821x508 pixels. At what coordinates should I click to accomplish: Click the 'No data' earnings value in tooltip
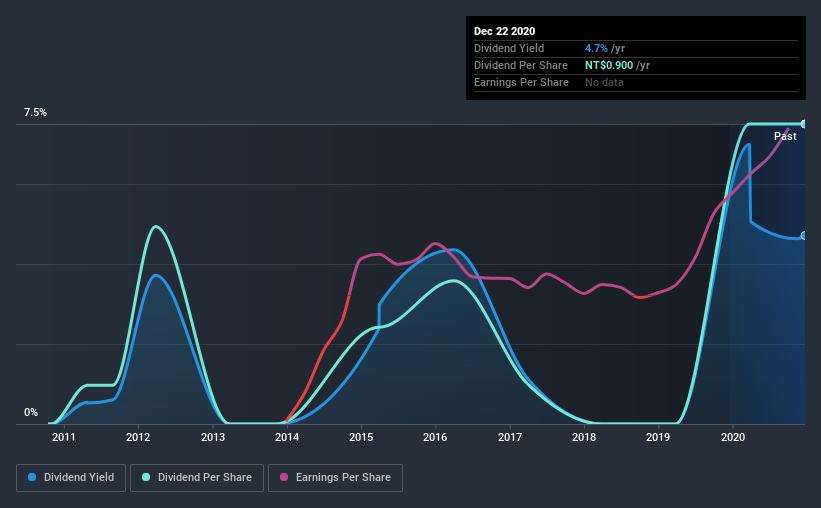604,82
